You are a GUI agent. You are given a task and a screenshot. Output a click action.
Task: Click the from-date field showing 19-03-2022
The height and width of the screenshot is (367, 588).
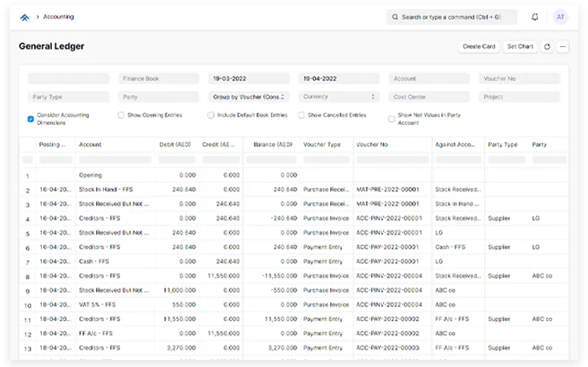[x=248, y=79]
